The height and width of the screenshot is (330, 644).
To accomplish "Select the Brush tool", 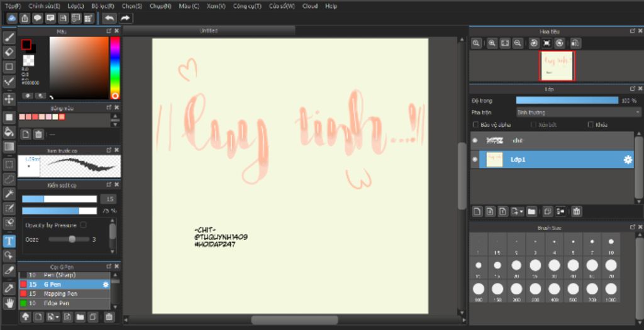I will 9,37.
